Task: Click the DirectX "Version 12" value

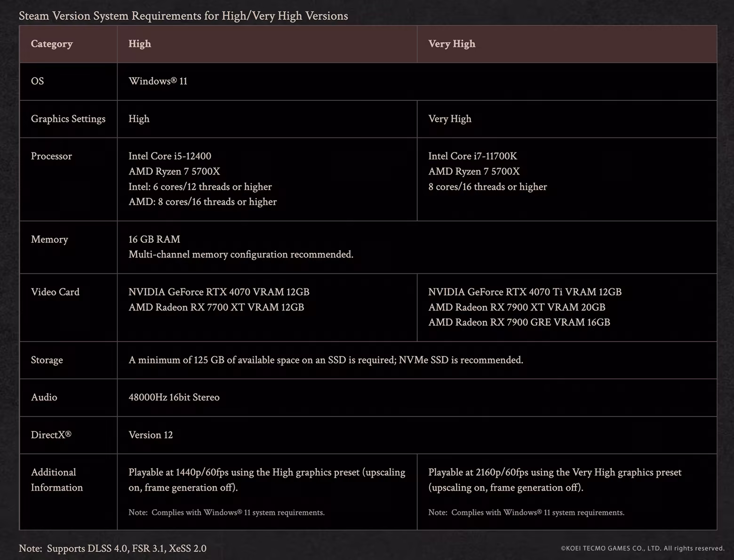Action: (x=151, y=435)
